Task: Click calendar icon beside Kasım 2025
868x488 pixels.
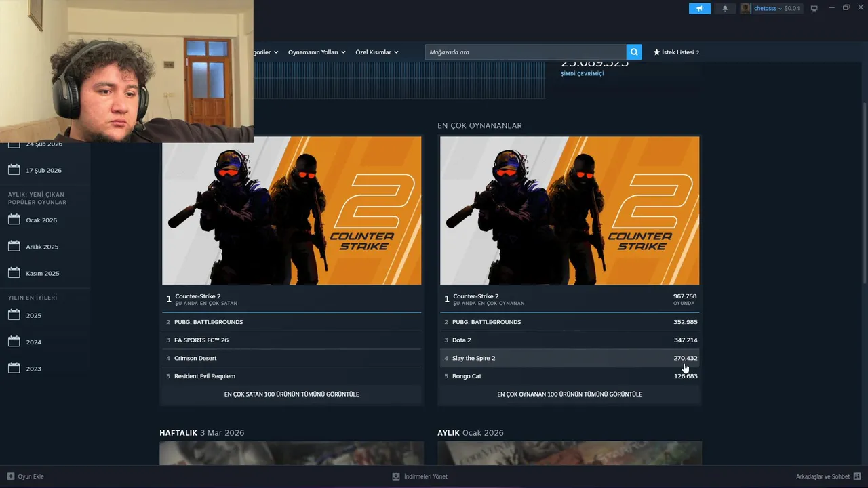Action: pyautogui.click(x=14, y=272)
